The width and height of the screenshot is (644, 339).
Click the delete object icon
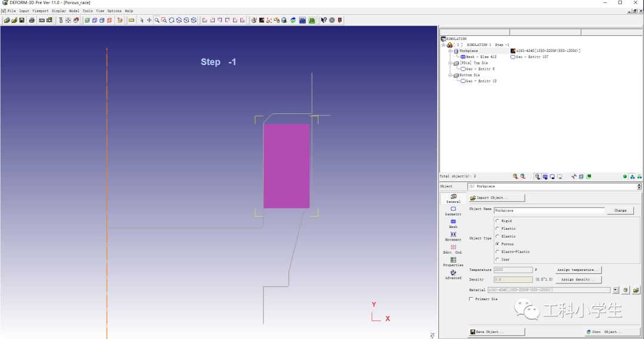pyautogui.click(x=523, y=176)
